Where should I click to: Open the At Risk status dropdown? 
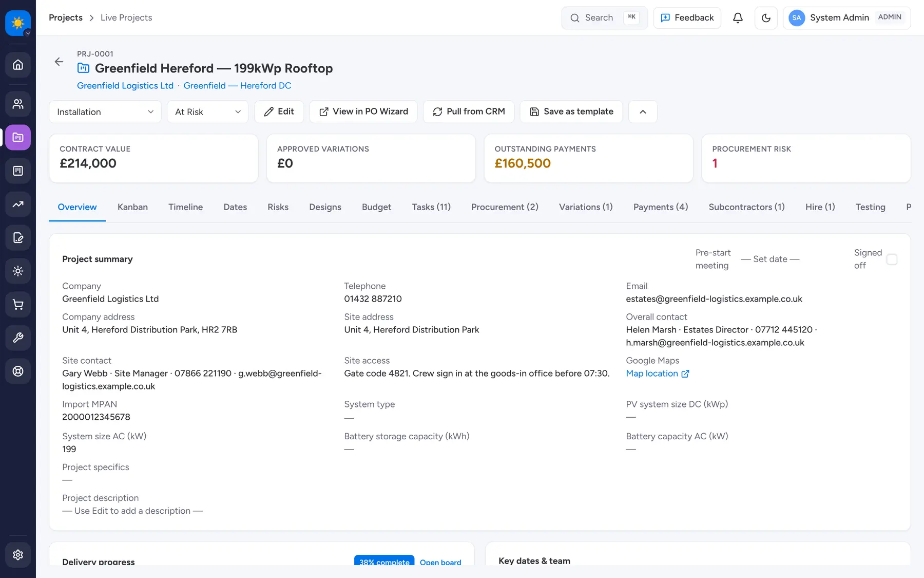[208, 111]
